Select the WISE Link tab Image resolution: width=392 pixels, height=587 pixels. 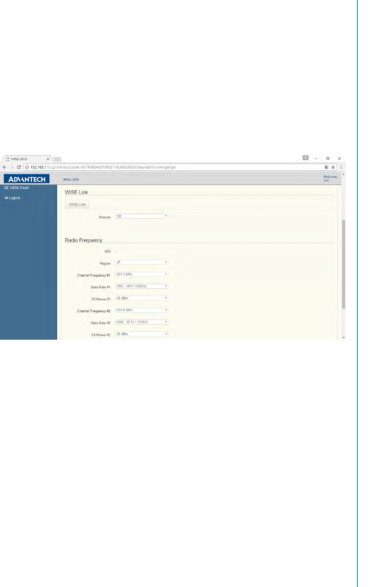point(77,205)
